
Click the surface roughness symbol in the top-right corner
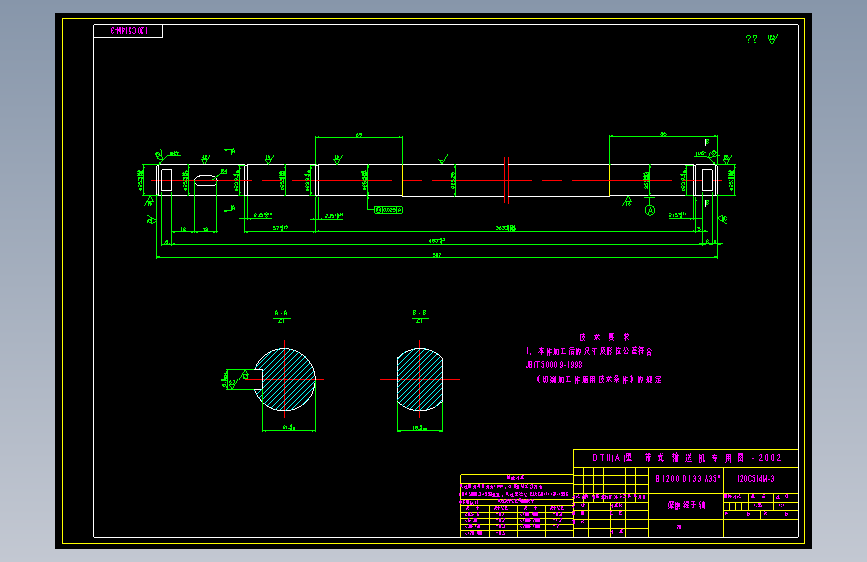pyautogui.click(x=772, y=39)
